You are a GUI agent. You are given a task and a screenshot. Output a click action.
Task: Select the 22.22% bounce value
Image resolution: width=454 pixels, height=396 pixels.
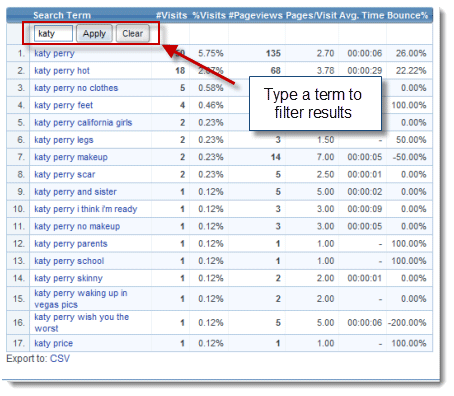[x=411, y=71]
